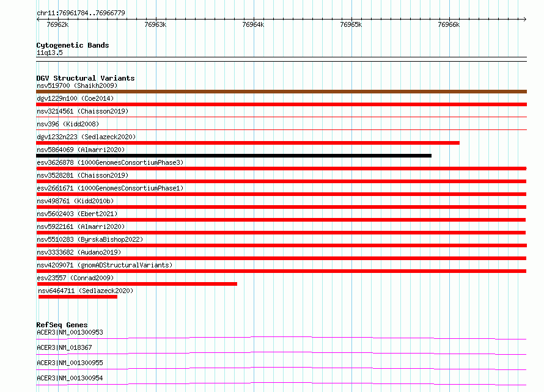Image resolution: width=544 pixels, height=392 pixels.
Task: Click the RefSeq Genes track title
Action: click(x=62, y=325)
